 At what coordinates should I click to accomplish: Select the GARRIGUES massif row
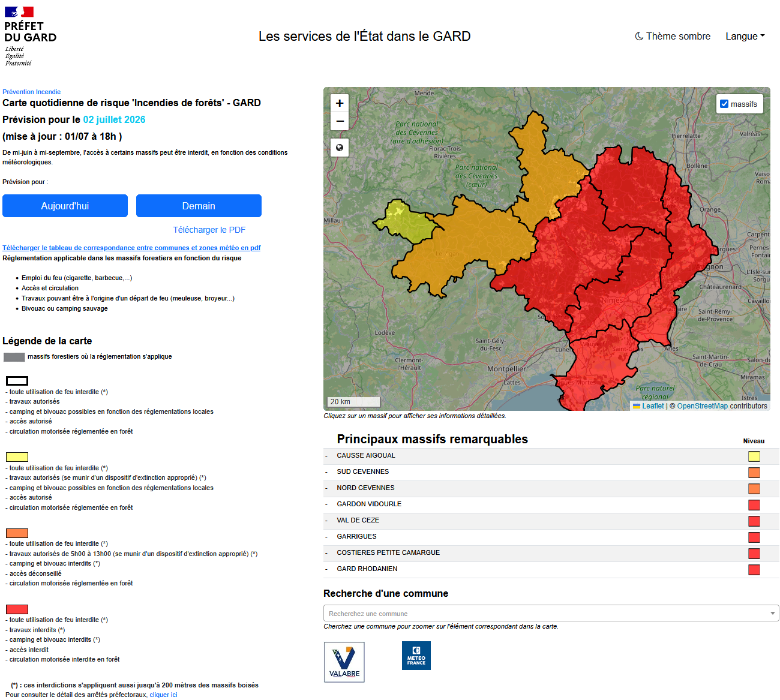[x=551, y=537]
